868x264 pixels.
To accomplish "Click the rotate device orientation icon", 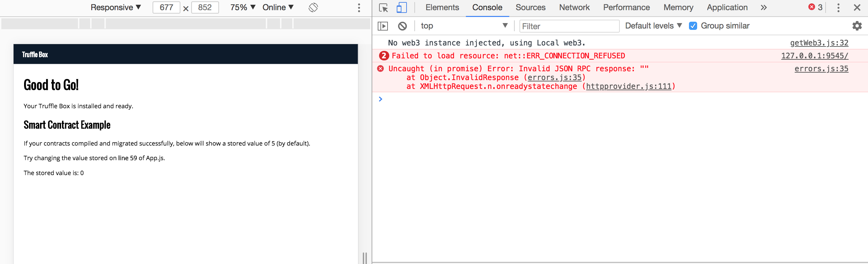I will [x=313, y=7].
